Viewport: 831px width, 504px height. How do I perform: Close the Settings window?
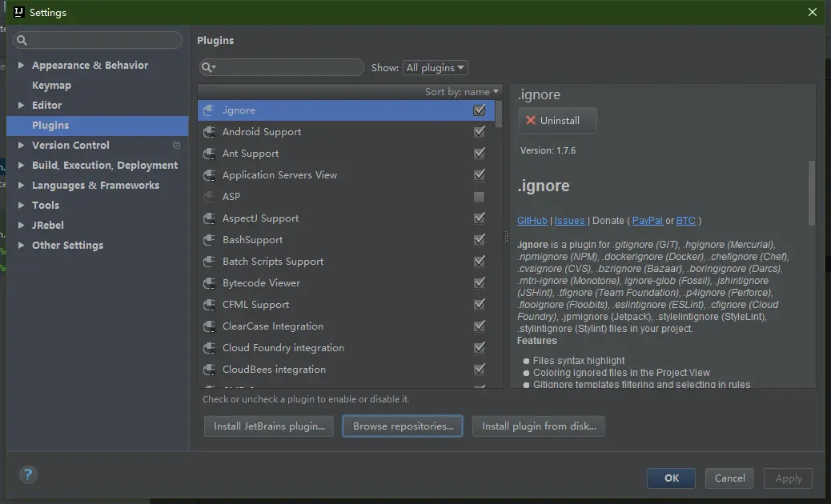[812, 12]
